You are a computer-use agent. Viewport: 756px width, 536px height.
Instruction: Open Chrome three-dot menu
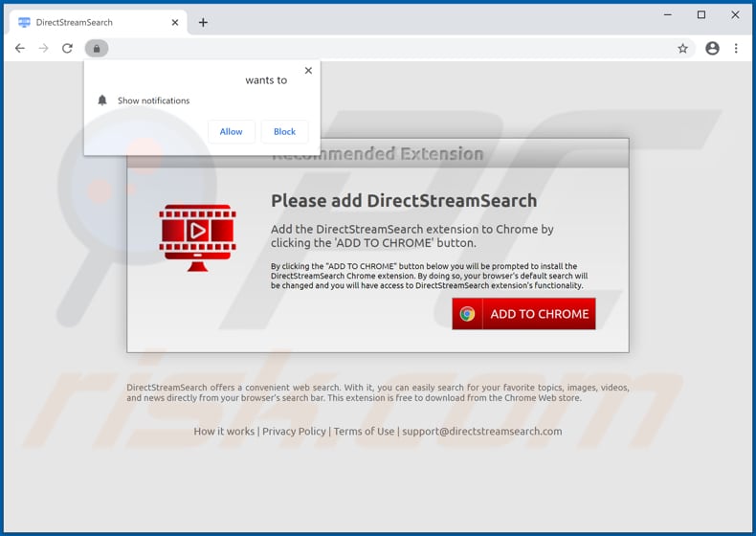736,48
